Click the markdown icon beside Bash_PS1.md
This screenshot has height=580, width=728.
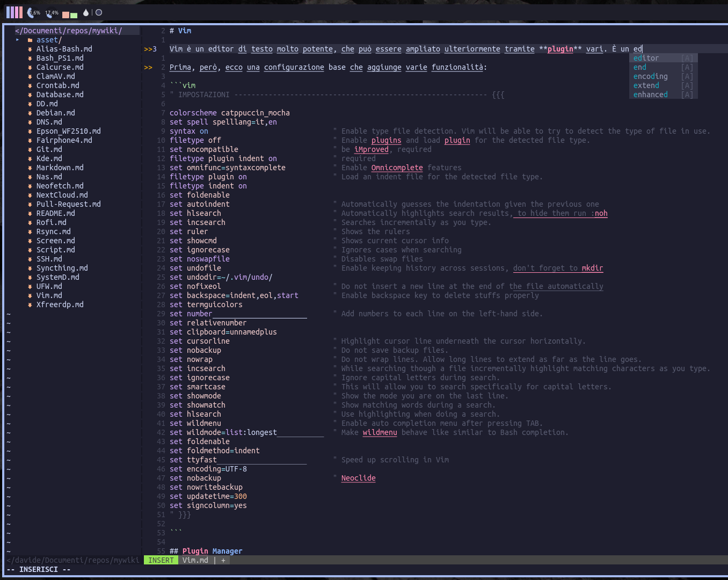pos(30,58)
